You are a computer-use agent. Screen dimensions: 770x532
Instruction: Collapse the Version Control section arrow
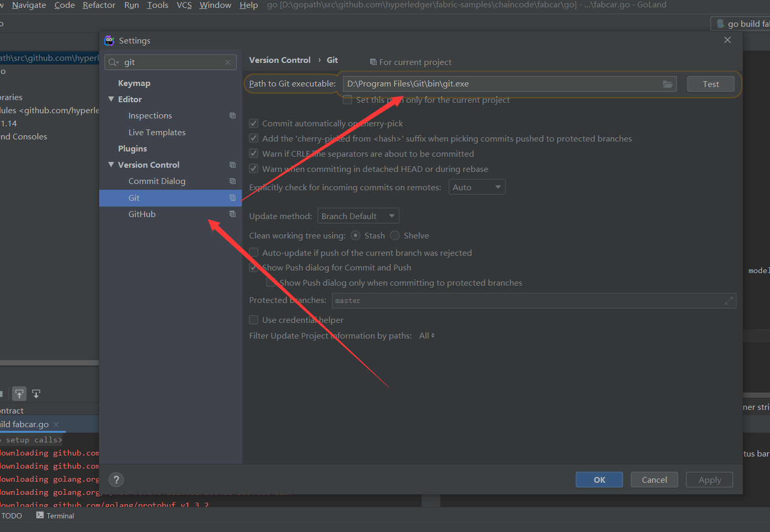111,165
